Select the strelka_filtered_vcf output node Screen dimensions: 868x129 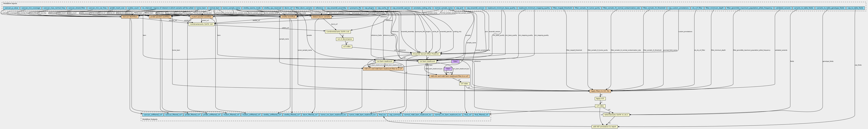292,115
